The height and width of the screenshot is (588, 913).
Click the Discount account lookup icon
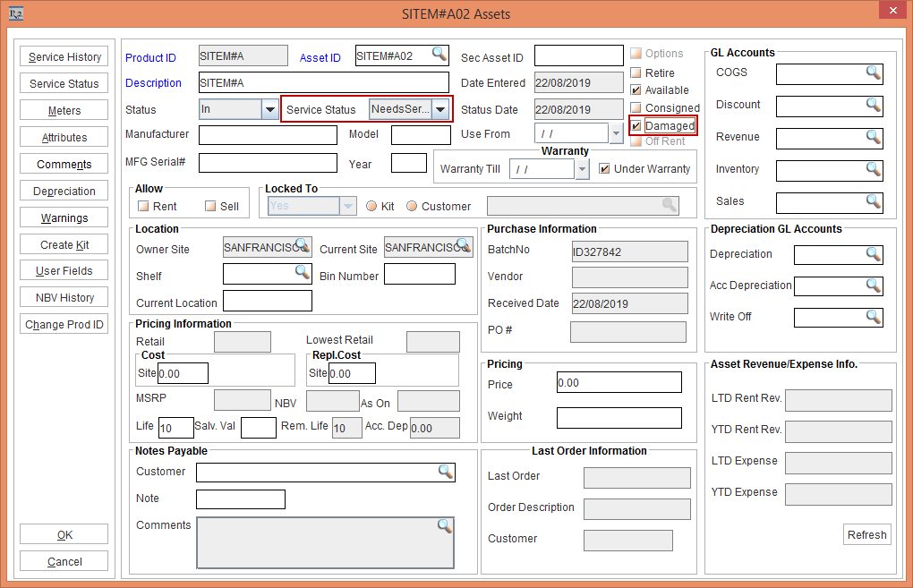[x=873, y=106]
